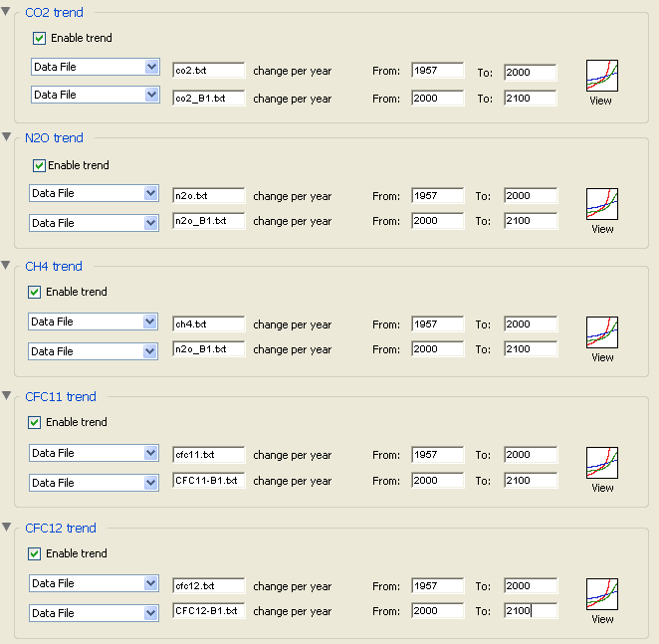Click the From 1957 field in N2O trend

(x=437, y=196)
